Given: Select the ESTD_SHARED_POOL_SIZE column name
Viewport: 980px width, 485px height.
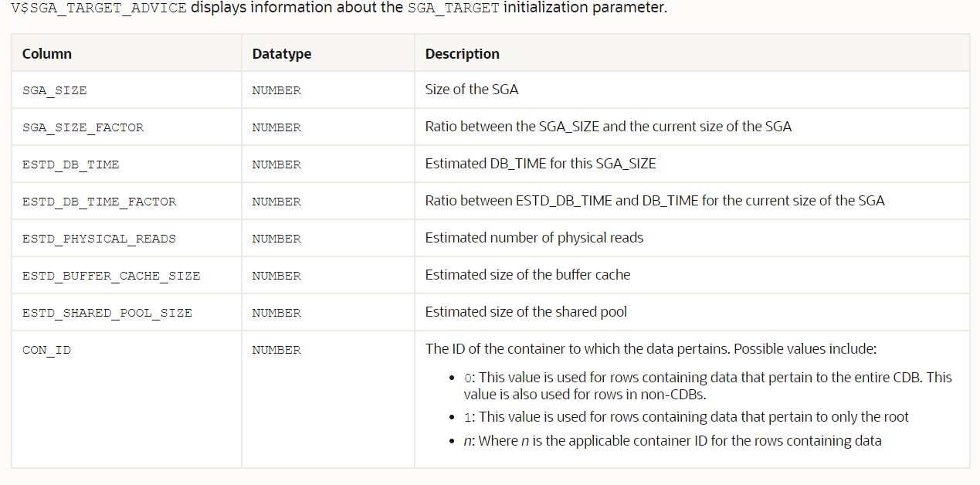Looking at the screenshot, I should [107, 313].
